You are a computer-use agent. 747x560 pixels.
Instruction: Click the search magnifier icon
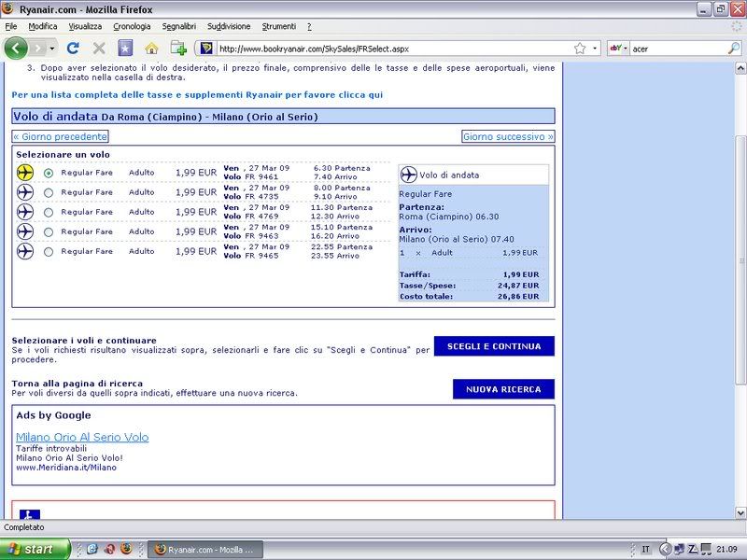(x=734, y=49)
